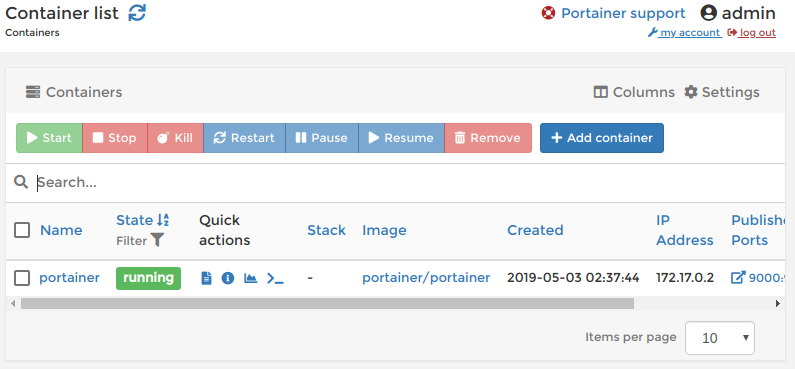
Task: Open stats chart for portainer container
Action: (250, 278)
